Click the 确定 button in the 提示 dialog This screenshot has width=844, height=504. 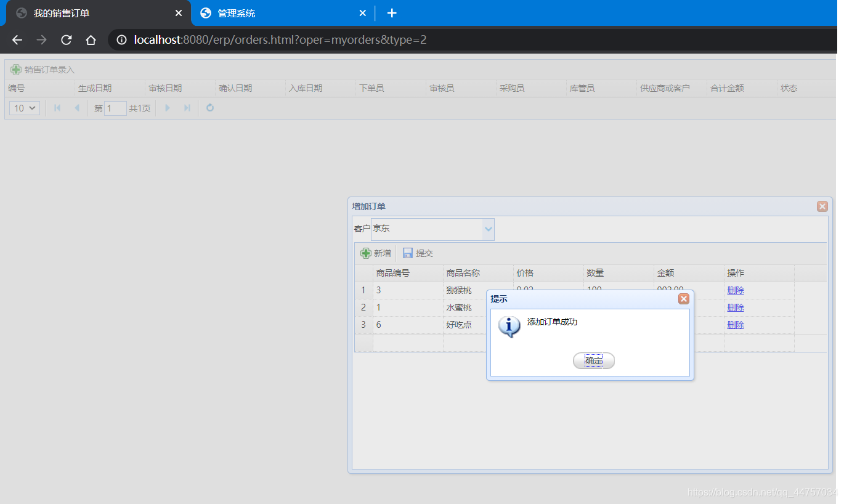pos(593,361)
